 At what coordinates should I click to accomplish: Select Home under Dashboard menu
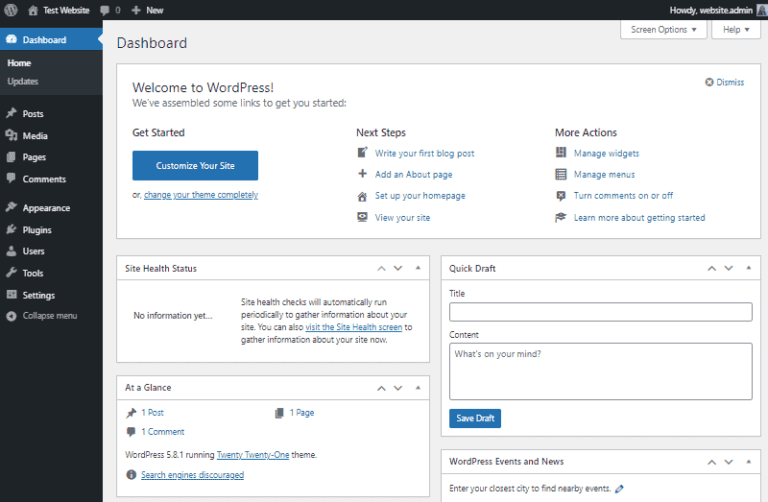point(19,63)
